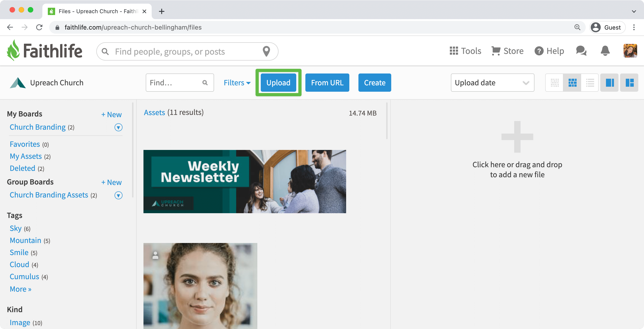Switch to small grid view
The height and width of the screenshot is (329, 644).
(555, 83)
